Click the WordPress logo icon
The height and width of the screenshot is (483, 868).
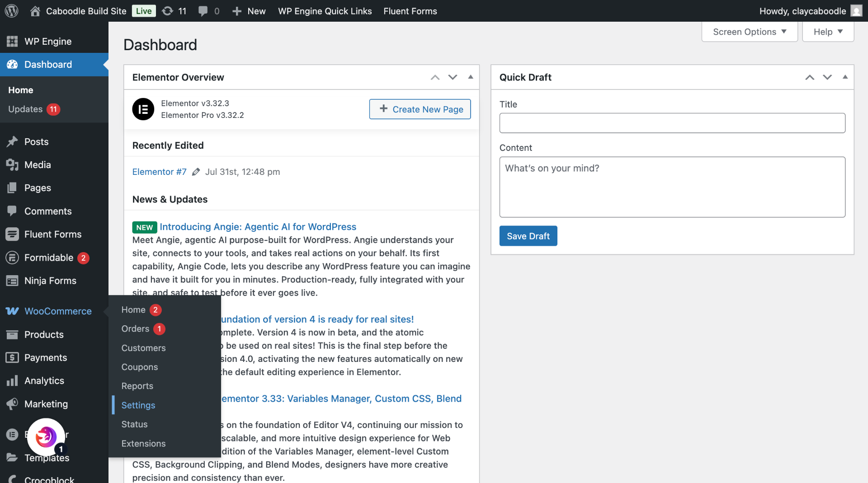pos(11,11)
